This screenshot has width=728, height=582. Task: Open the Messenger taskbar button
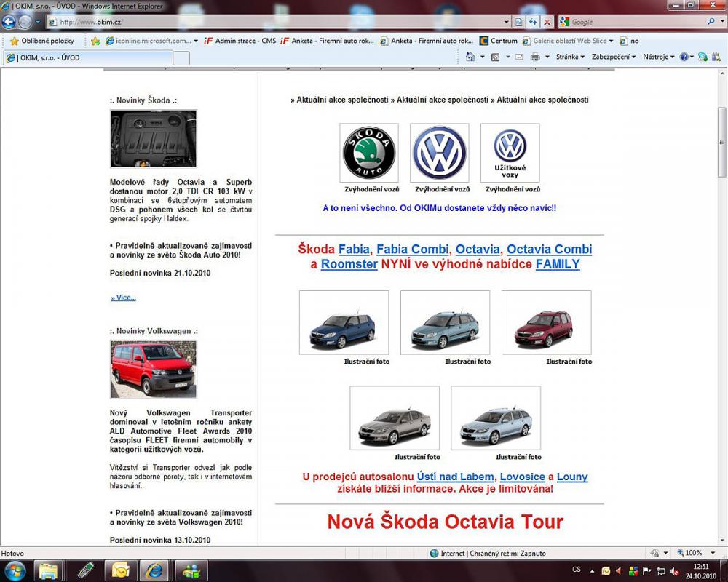[x=191, y=570]
